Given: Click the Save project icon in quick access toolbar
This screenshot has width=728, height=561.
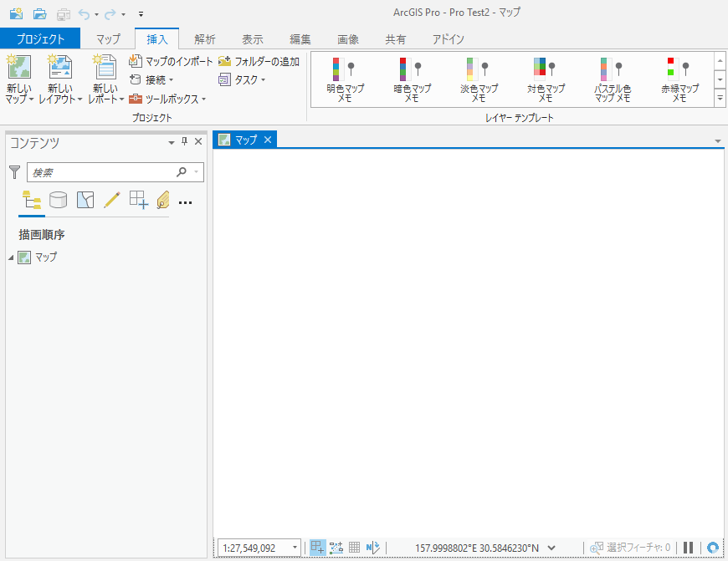Looking at the screenshot, I should click(x=63, y=14).
